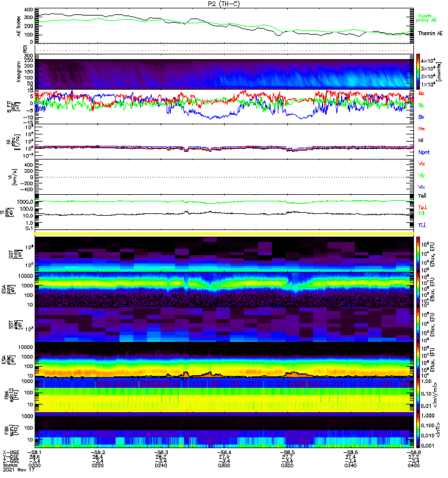Screen dimensions: 448x478
Task: Click the 0320 time tick label
Action: pos(287,465)
